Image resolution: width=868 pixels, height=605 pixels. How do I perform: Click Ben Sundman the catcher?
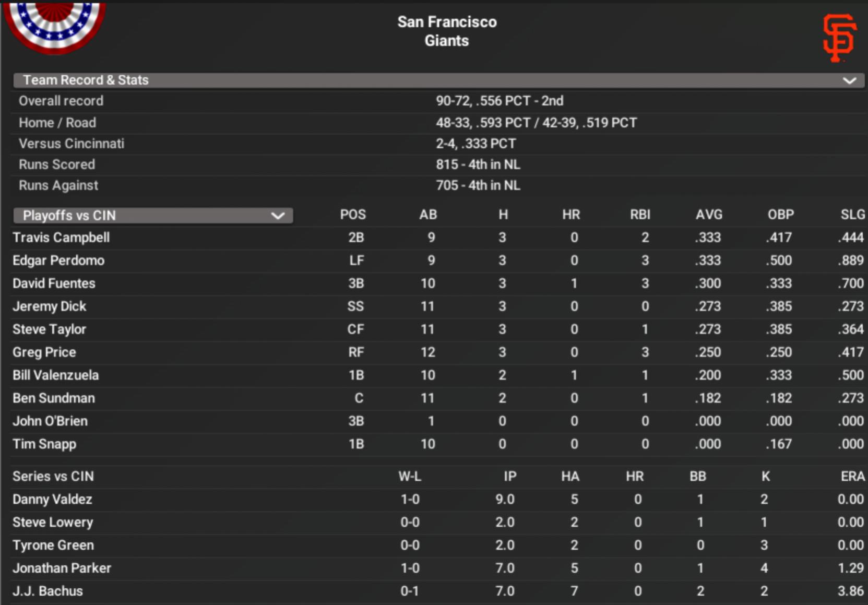(54, 398)
